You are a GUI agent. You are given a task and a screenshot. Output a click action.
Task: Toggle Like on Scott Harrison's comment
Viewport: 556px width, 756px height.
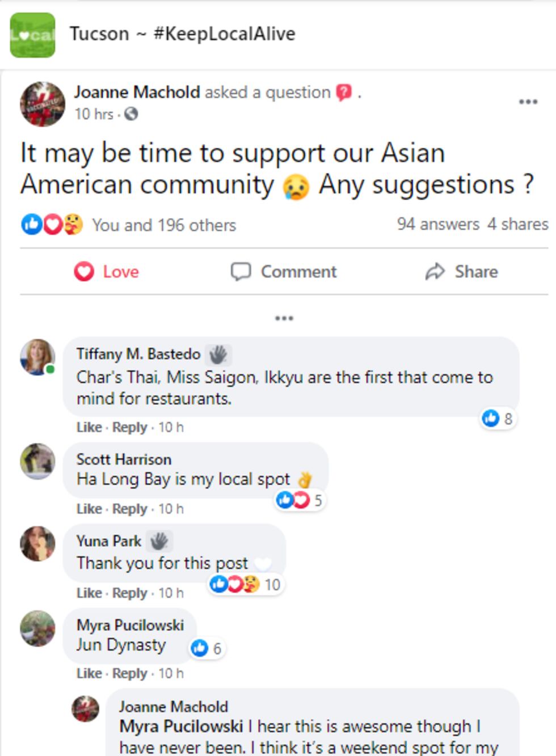tap(89, 509)
